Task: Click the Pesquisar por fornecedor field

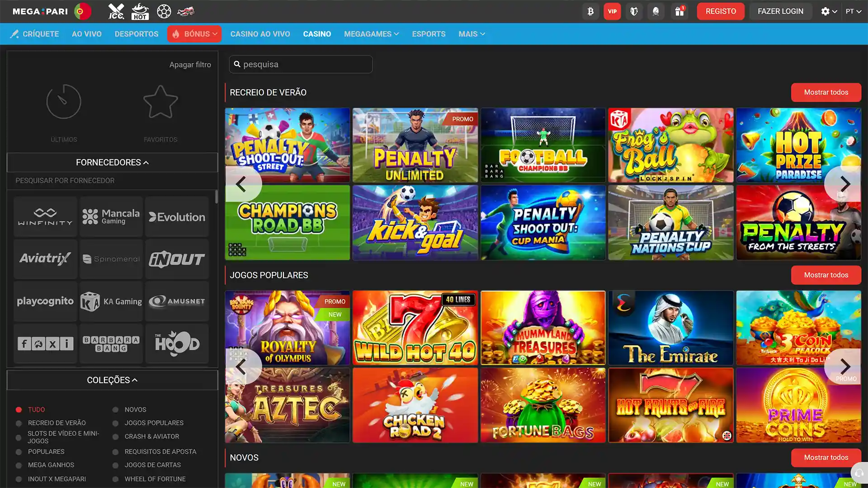Action: (112, 181)
